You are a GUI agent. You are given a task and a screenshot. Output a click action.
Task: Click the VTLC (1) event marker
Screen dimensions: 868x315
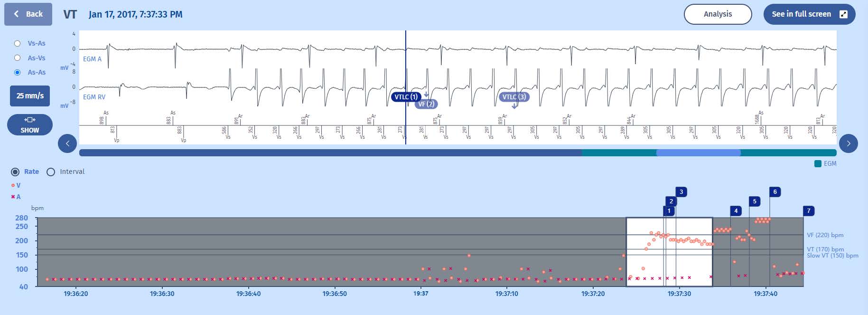click(405, 97)
